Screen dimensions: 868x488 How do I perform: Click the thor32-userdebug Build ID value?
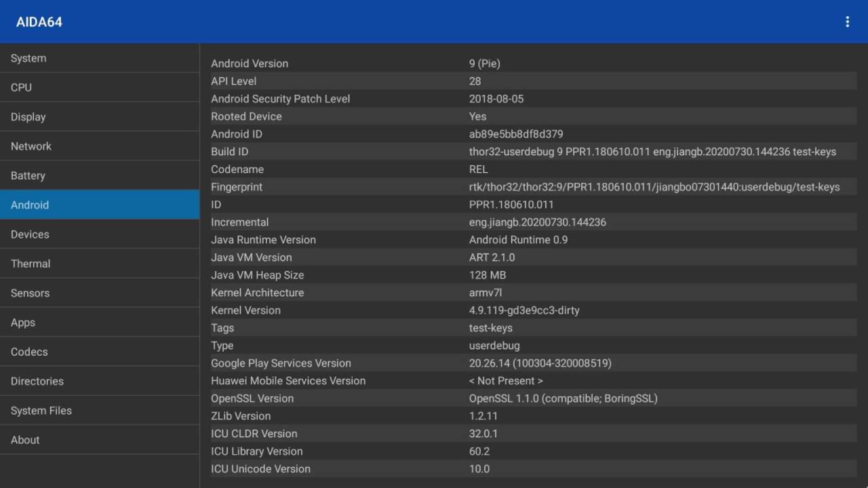pos(652,152)
